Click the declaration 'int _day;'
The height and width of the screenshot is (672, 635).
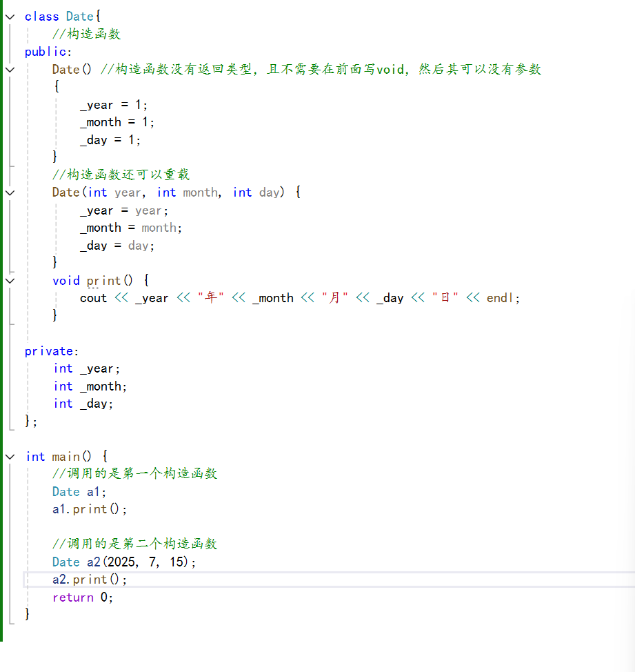[x=83, y=404]
